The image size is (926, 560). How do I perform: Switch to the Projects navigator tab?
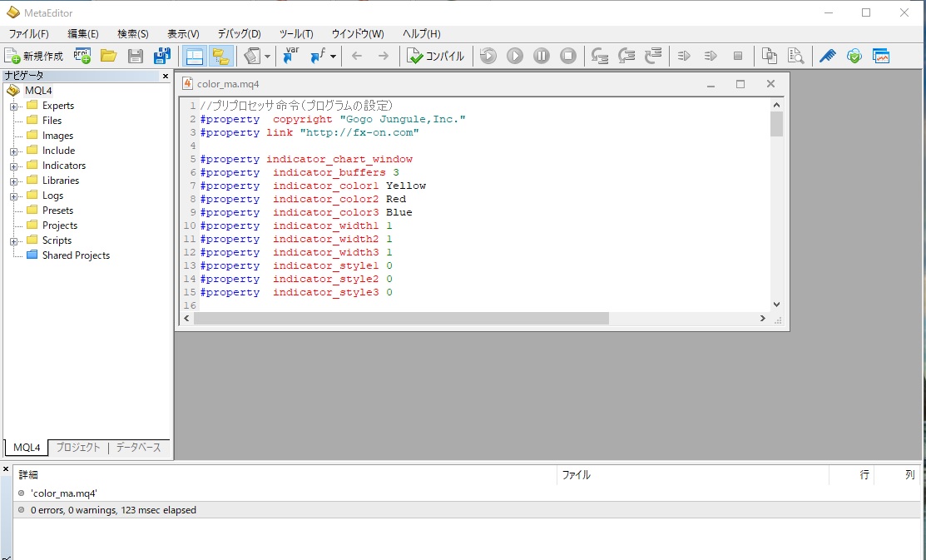pos(78,447)
